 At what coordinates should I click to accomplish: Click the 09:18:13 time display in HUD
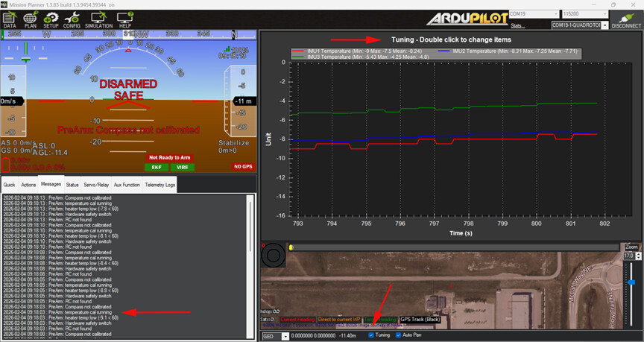(234, 56)
